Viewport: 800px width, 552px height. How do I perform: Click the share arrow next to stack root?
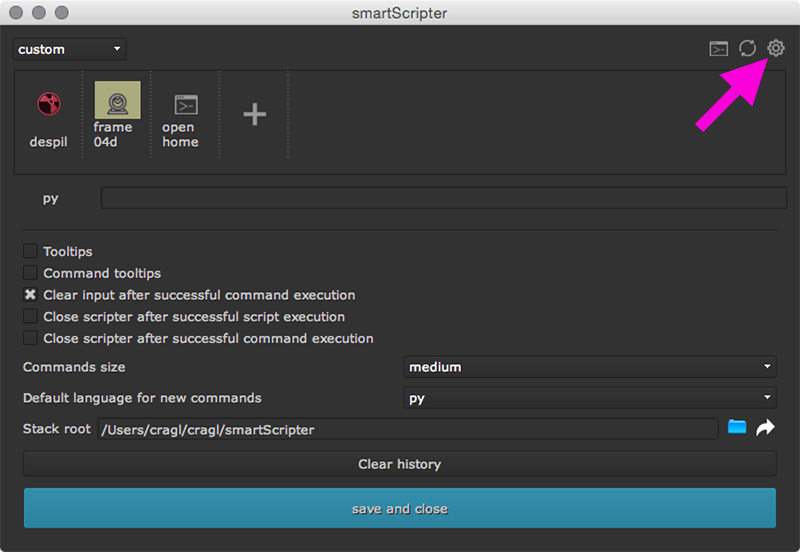765,428
